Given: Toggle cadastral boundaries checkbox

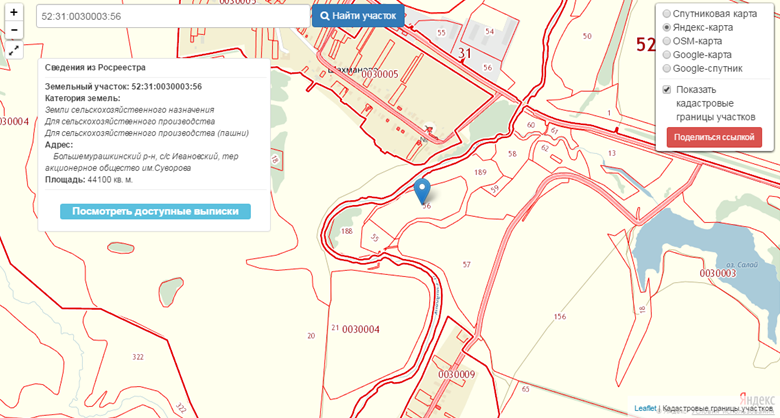Looking at the screenshot, I should 667,89.
